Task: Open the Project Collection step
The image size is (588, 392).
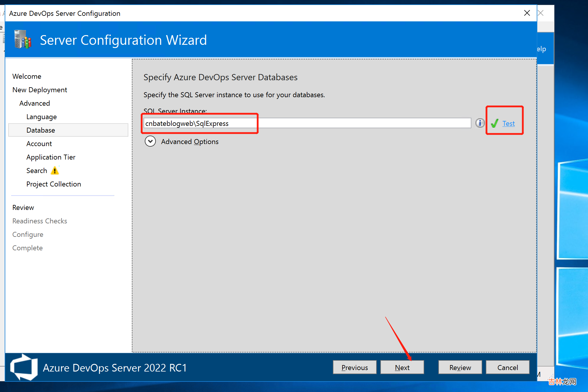Action: pos(54,184)
